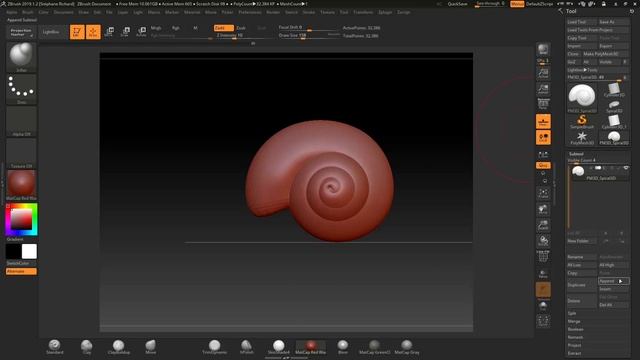The width and height of the screenshot is (640, 360).
Task: Select the Scale gizmo tool
Action: tap(125, 32)
